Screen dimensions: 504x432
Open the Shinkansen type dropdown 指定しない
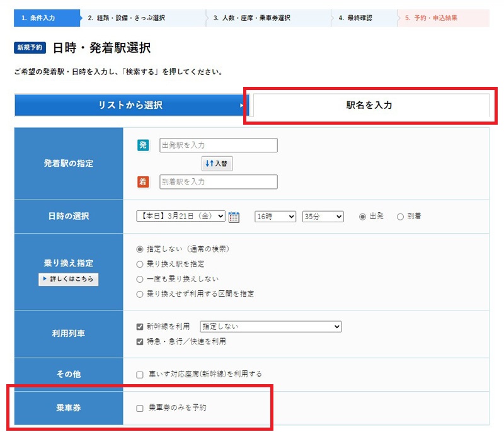coord(271,327)
